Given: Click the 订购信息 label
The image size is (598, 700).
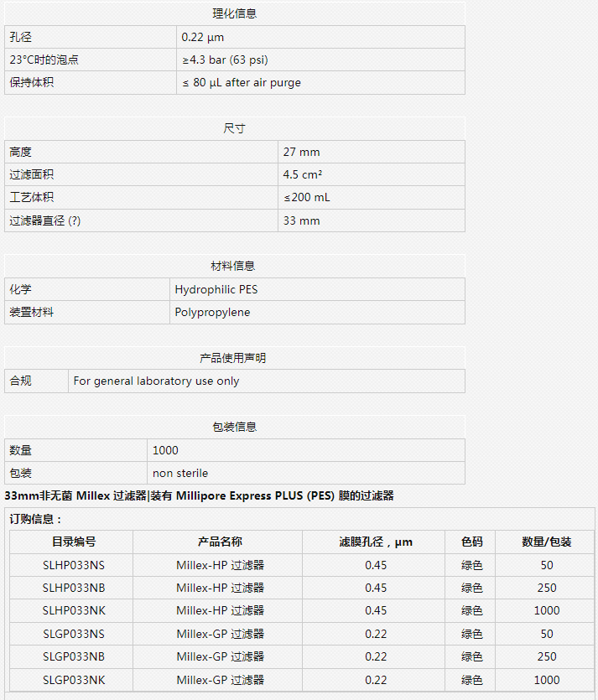Looking at the screenshot, I should (x=35, y=519).
